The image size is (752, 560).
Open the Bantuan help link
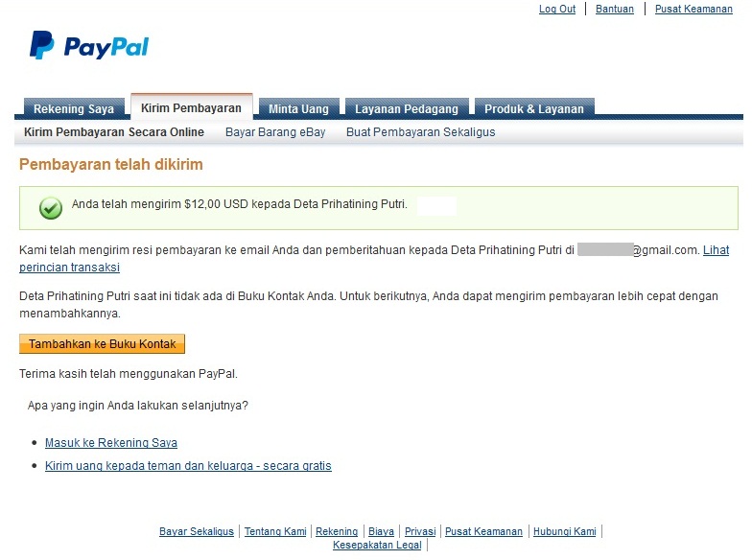[614, 10]
